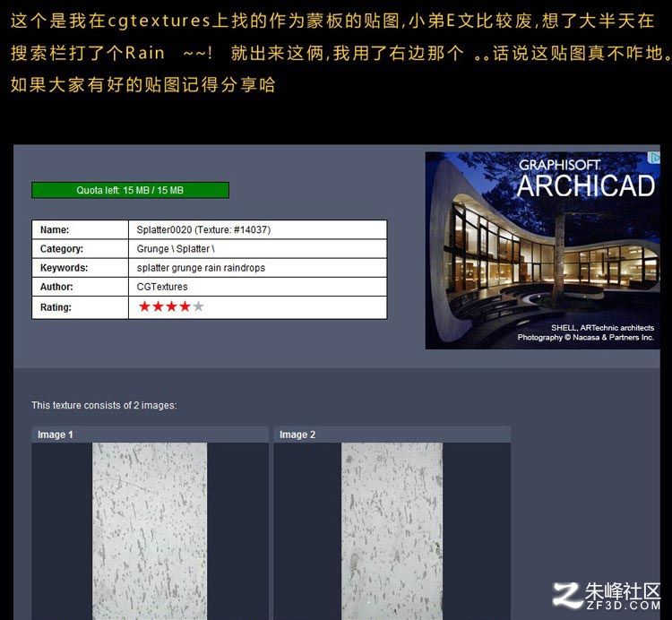Click the Image 1 header label
This screenshot has width=672, height=620.
point(56,435)
